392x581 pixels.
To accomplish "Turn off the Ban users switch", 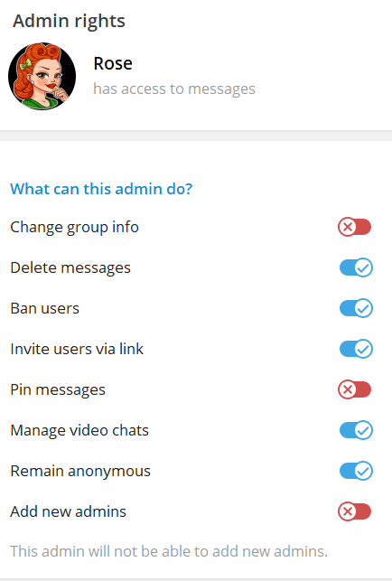I will tap(356, 308).
